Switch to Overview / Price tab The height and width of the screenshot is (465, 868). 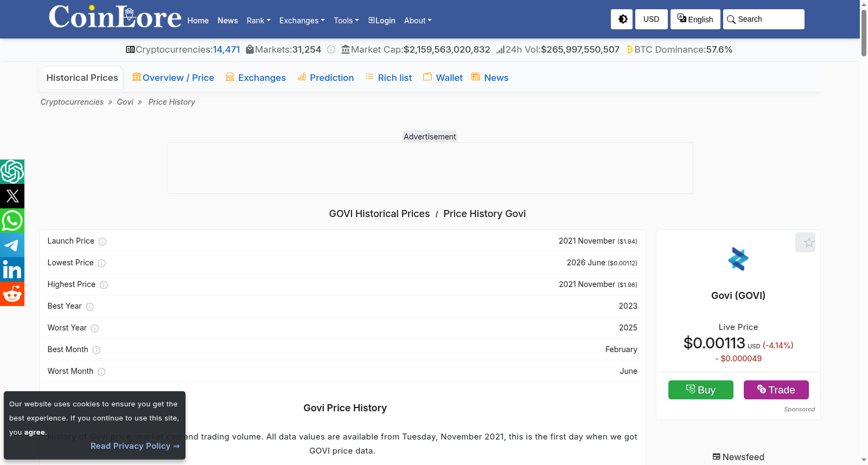[x=173, y=78]
